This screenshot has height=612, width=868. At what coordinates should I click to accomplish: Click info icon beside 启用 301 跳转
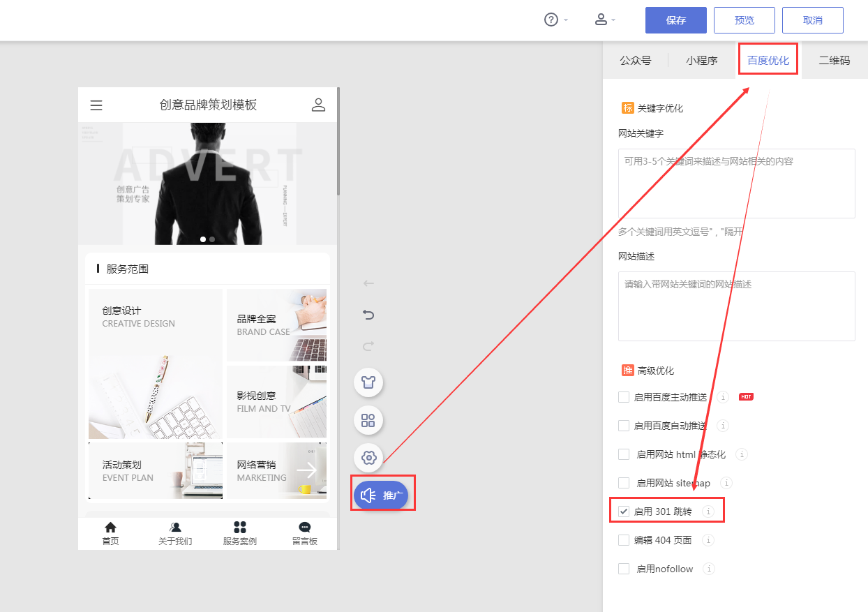(x=708, y=512)
